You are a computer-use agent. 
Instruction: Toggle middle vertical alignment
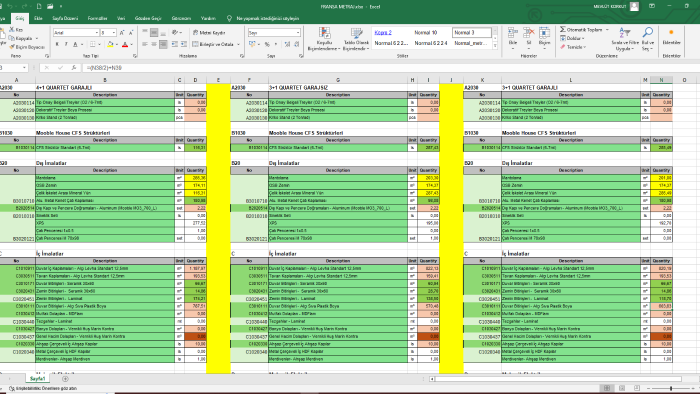pyautogui.click(x=154, y=33)
